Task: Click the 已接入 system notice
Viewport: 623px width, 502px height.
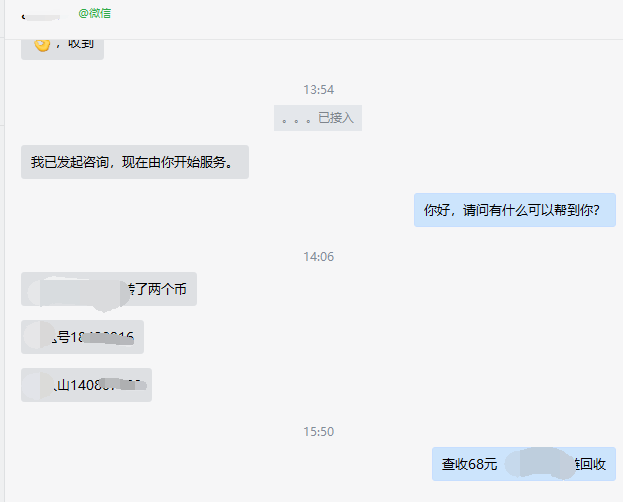Action: (318, 118)
